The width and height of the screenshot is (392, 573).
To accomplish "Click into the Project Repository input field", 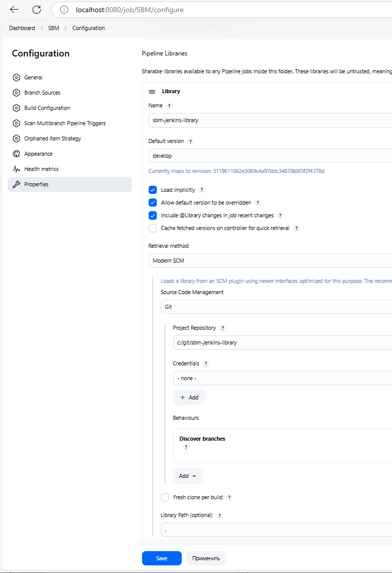I will [x=280, y=342].
